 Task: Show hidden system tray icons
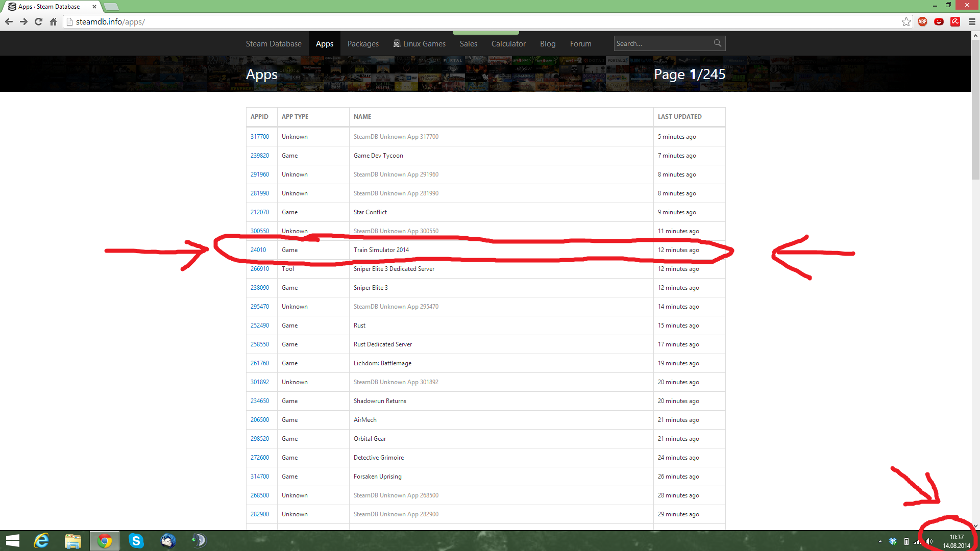(880, 541)
